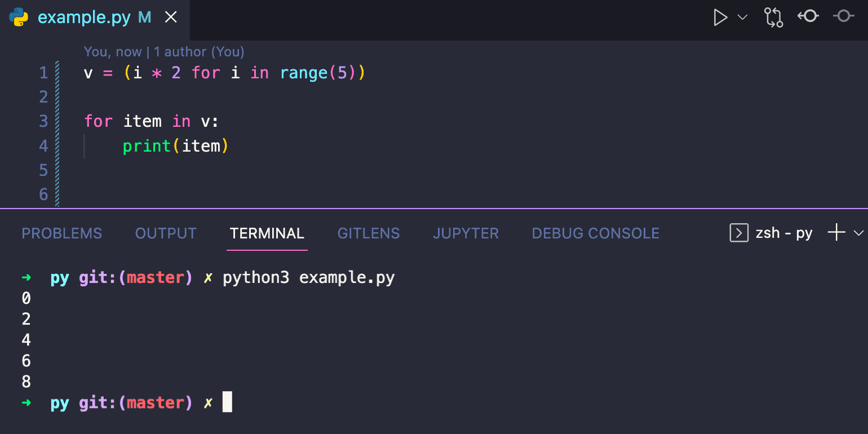Close the example.py editor tab

(x=171, y=17)
